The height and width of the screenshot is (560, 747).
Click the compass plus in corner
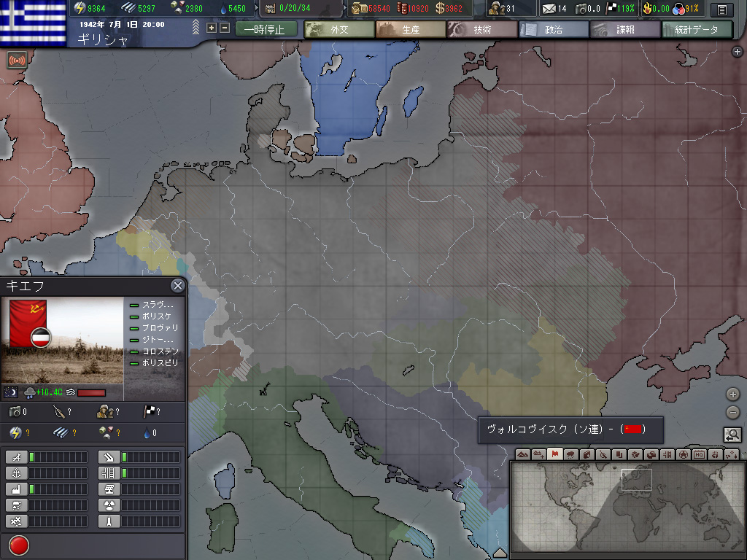tap(737, 52)
